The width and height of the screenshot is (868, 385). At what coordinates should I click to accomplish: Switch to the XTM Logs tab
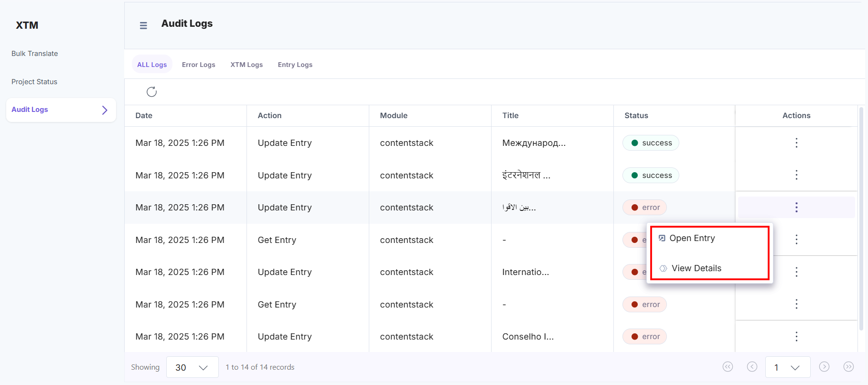pyautogui.click(x=246, y=65)
